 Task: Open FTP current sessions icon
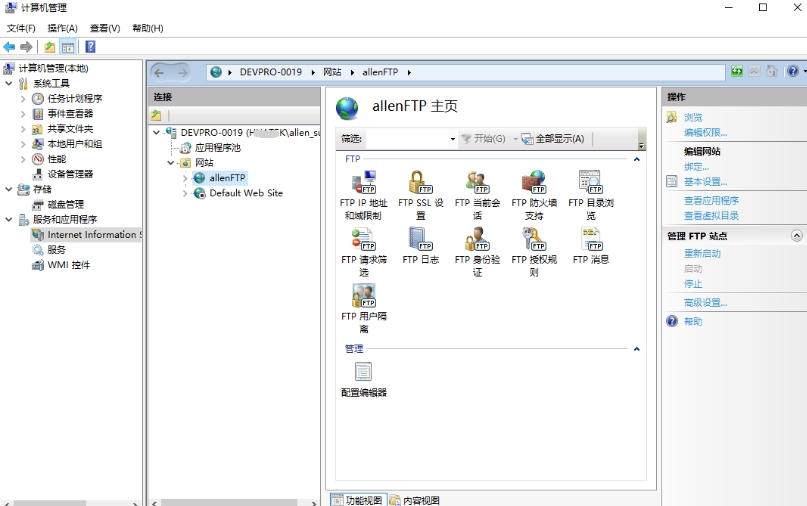tap(477, 196)
